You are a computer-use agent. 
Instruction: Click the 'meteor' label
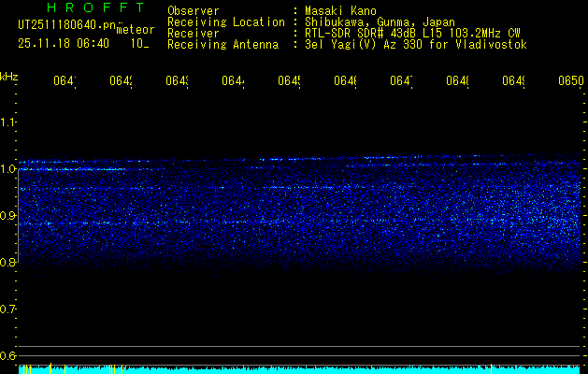point(136,30)
